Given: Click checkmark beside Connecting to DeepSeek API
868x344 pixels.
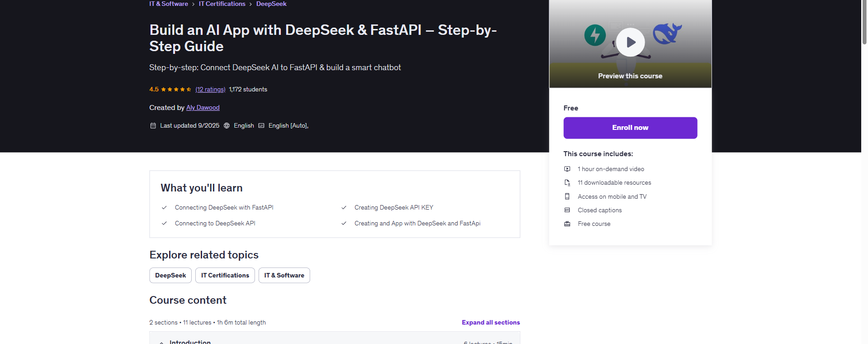Looking at the screenshot, I should point(164,223).
